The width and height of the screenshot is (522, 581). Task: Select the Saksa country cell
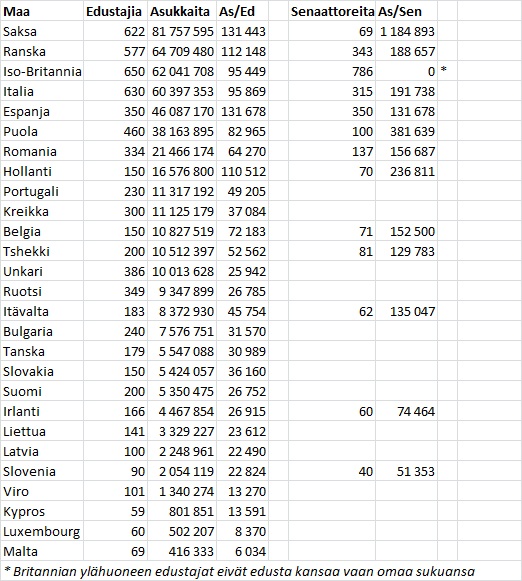pyautogui.click(x=42, y=31)
